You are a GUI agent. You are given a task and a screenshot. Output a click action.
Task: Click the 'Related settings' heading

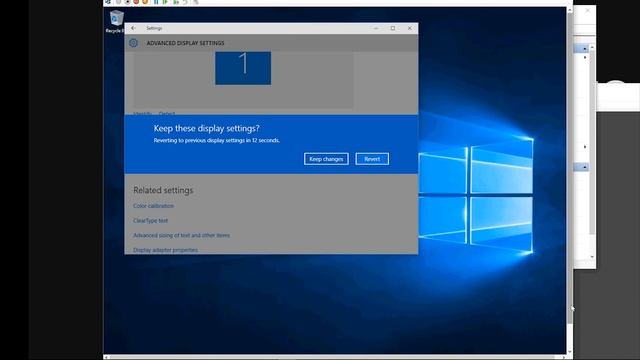pos(163,190)
